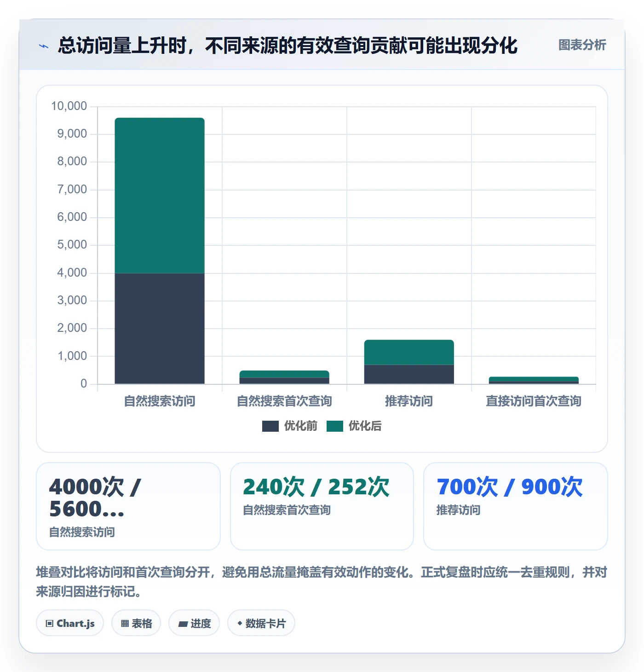Click the 4000次 / 5600… stat card value
The image size is (644, 672).
click(x=95, y=498)
